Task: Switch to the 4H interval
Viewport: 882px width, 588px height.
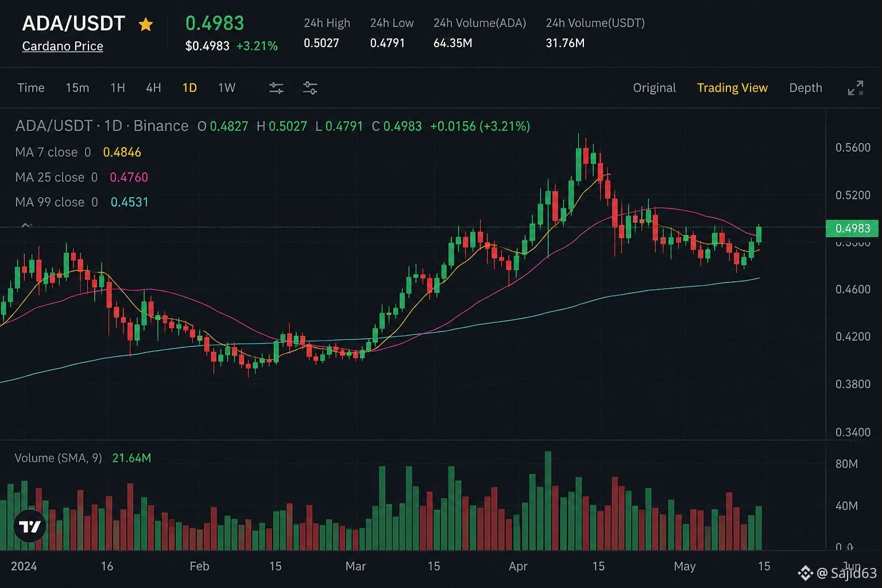Action: [153, 88]
